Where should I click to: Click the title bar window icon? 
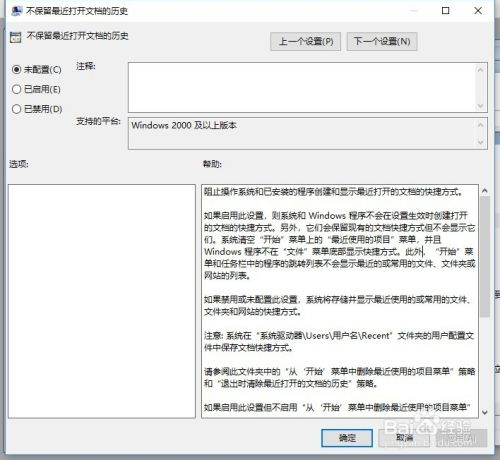click(x=17, y=11)
